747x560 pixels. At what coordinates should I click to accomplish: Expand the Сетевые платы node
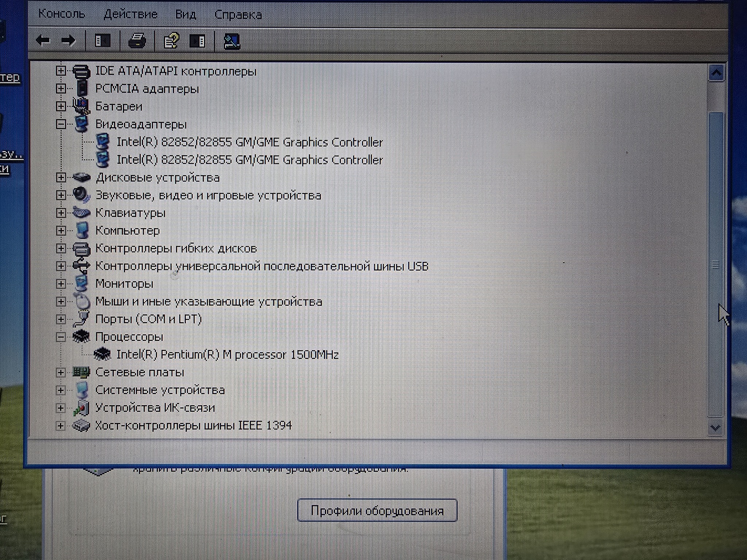[x=61, y=372]
